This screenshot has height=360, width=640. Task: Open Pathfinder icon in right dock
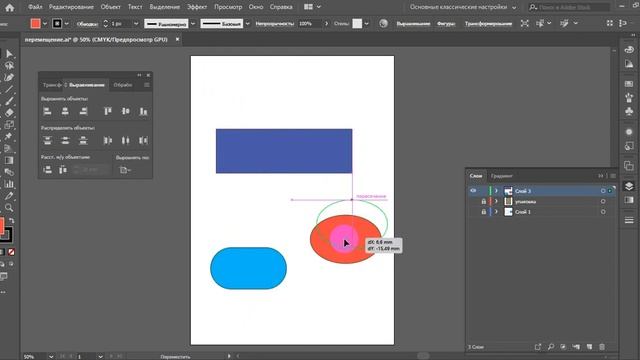[629, 166]
